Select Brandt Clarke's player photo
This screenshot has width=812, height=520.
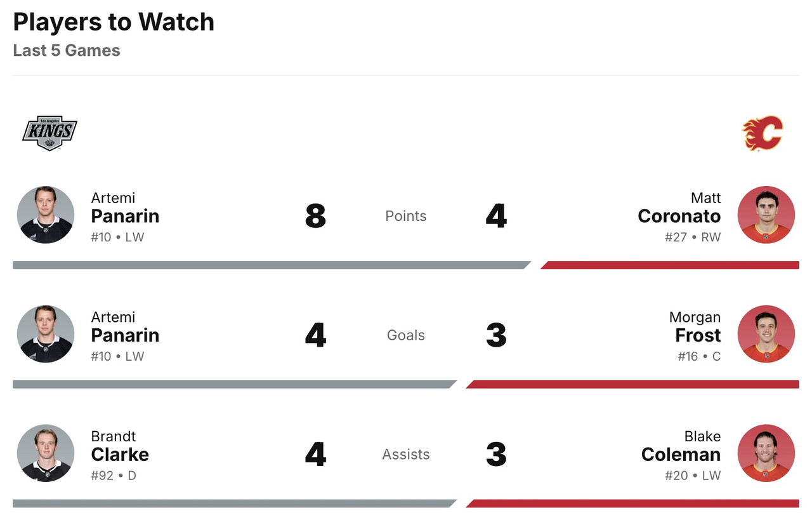(46, 453)
